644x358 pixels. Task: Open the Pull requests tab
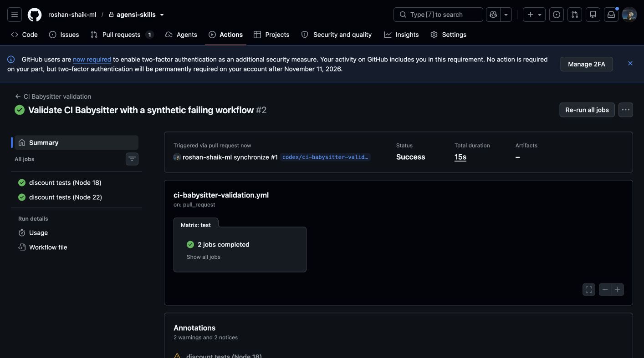(x=122, y=35)
